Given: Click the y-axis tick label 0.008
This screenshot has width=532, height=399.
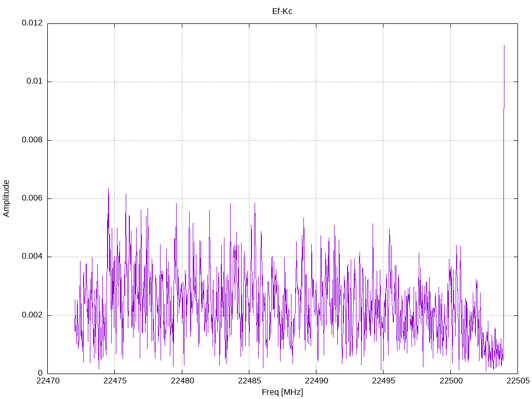Looking at the screenshot, I should 32,140.
